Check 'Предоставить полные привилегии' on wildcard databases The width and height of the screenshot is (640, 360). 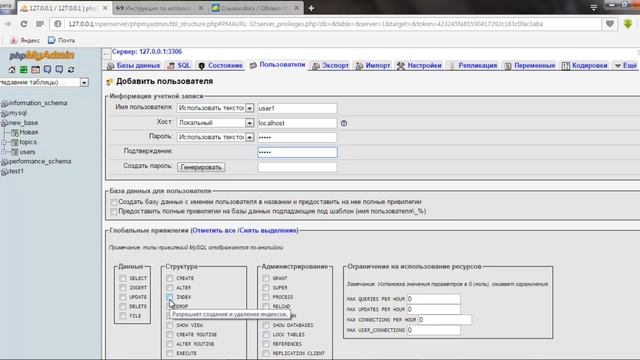click(x=114, y=211)
